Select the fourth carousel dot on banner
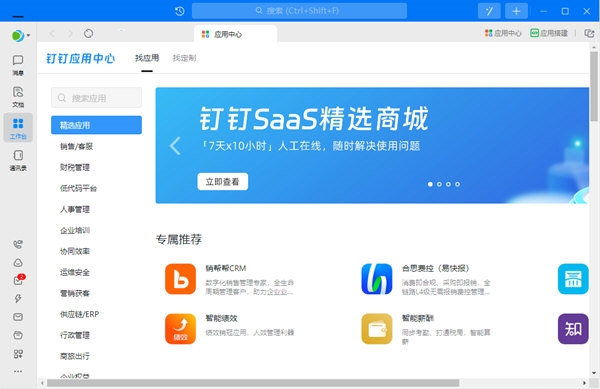This screenshot has width=600, height=389. (458, 184)
